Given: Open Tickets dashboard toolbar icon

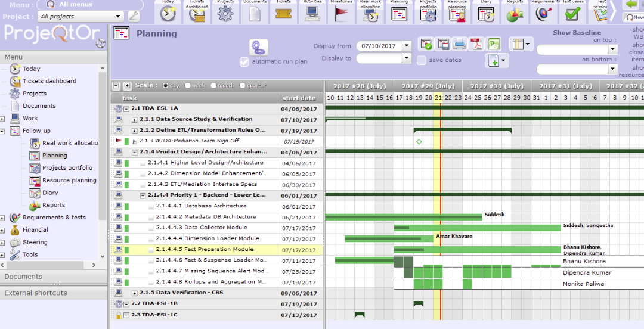Looking at the screenshot, I should pos(197,14).
